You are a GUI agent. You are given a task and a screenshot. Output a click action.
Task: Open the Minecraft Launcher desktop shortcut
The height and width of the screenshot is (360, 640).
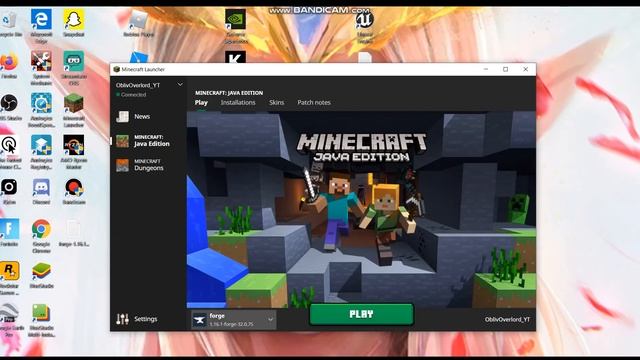pos(74,110)
